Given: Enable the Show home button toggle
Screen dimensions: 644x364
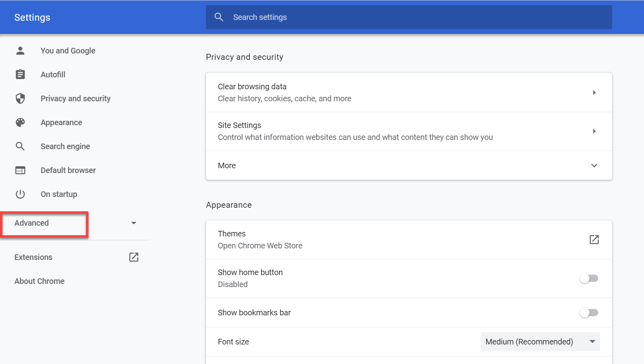Looking at the screenshot, I should pos(589,278).
